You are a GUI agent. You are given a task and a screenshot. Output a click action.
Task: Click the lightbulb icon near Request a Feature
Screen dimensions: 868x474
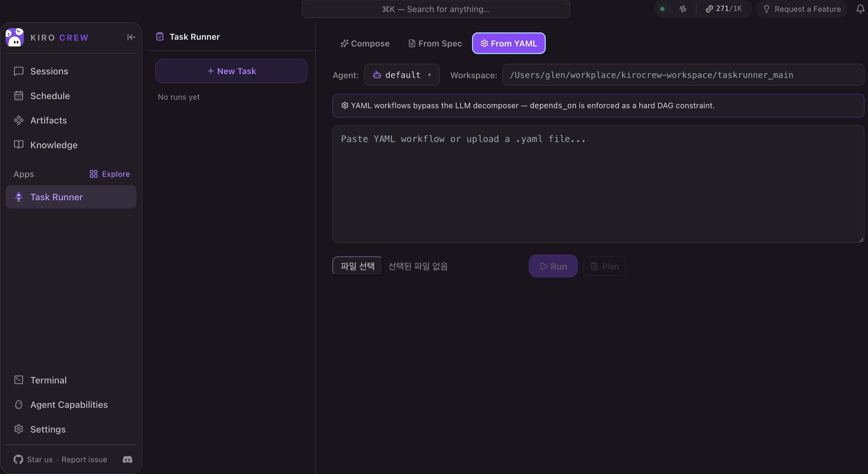pyautogui.click(x=766, y=9)
